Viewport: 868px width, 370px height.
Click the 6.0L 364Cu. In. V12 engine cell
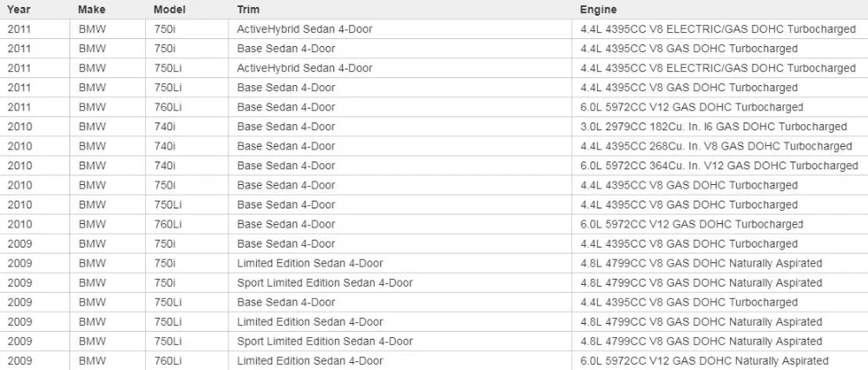pyautogui.click(x=720, y=166)
